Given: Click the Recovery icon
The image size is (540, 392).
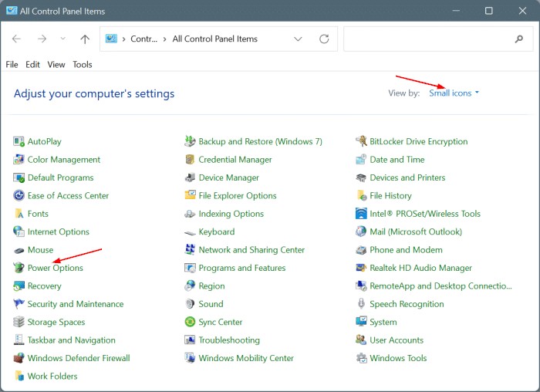Looking at the screenshot, I should coord(19,286).
